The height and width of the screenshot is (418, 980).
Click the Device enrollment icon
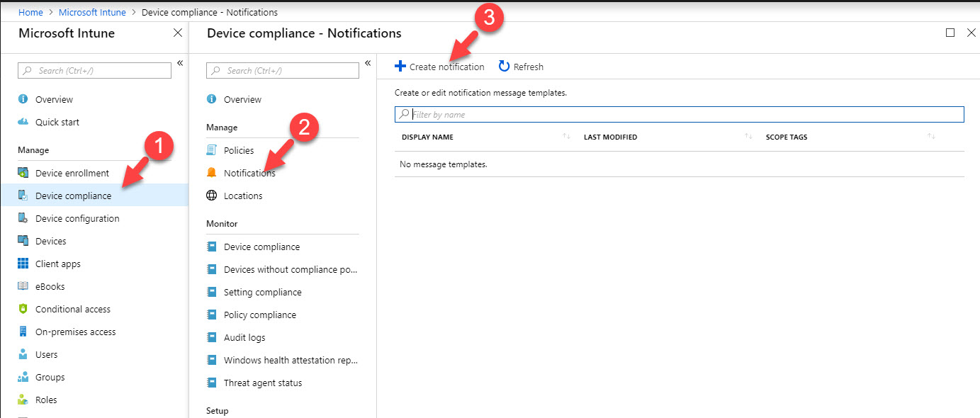[23, 173]
